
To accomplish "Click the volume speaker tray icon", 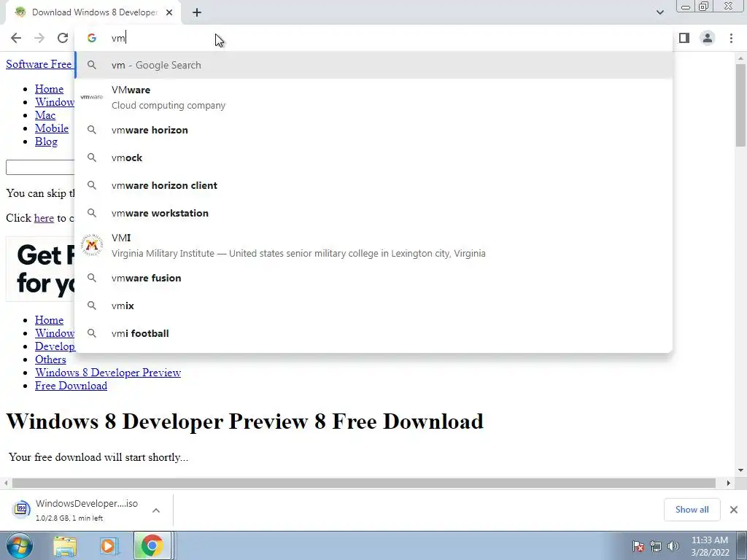I will coord(673,546).
